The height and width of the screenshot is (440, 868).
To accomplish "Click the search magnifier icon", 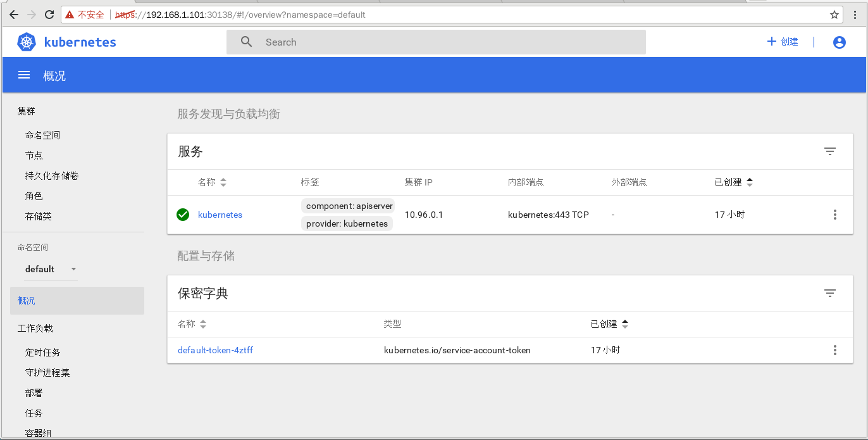I will pos(247,42).
